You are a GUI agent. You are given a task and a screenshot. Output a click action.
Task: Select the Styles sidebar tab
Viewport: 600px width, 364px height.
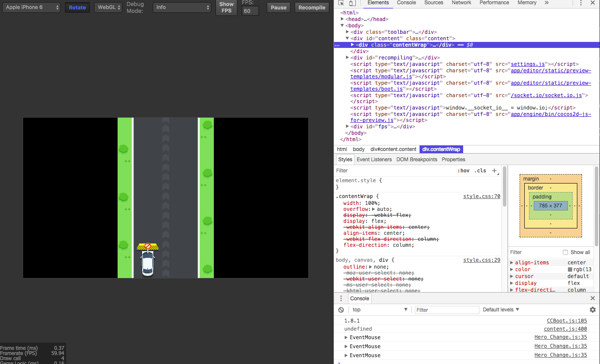pos(345,160)
